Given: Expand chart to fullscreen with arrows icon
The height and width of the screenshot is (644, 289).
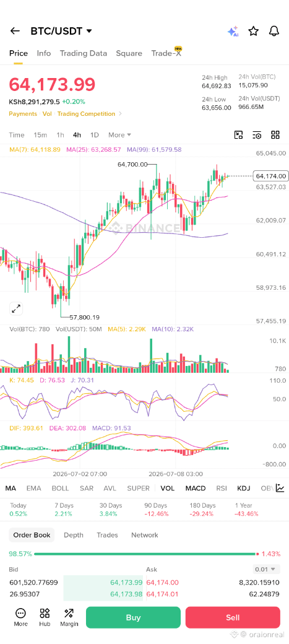Looking at the screenshot, I should click(x=17, y=309).
